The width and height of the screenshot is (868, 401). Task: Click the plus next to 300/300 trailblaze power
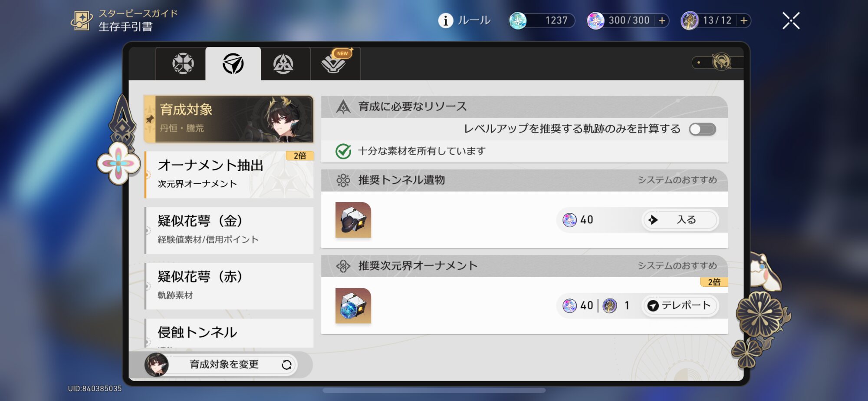pyautogui.click(x=662, y=20)
